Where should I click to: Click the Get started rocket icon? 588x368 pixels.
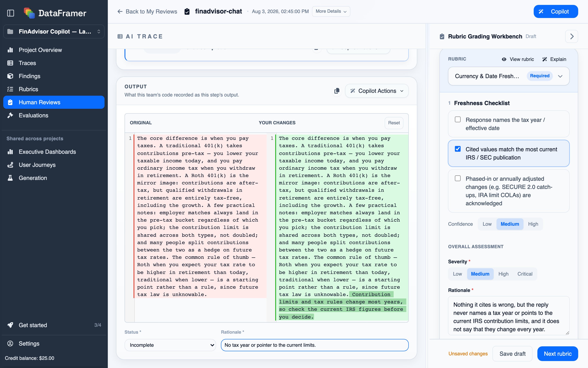(x=10, y=325)
